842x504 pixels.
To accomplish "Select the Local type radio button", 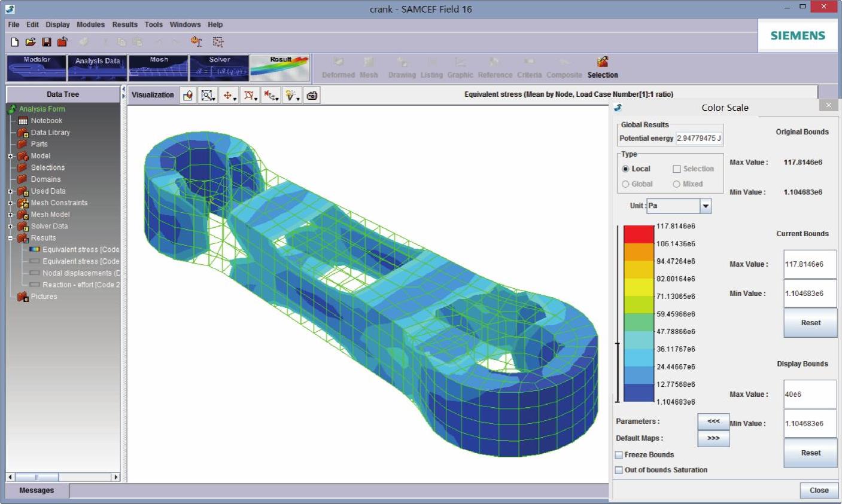I will [626, 169].
